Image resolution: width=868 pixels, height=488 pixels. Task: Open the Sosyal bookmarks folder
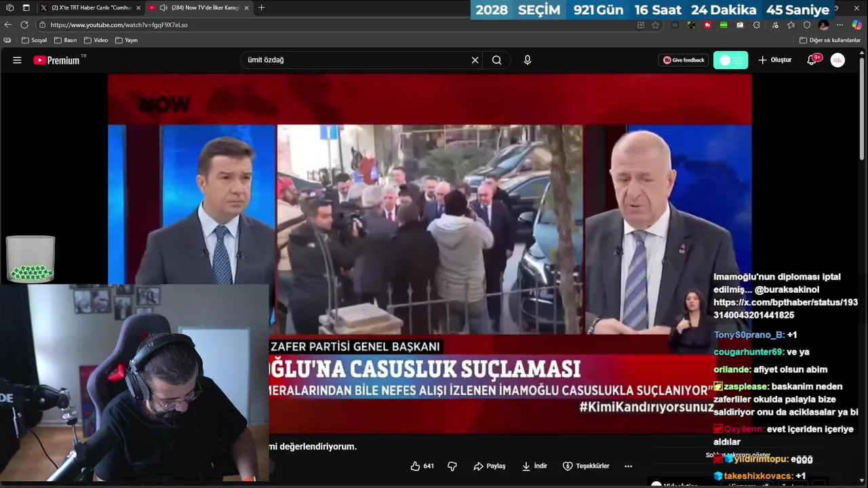coord(34,40)
